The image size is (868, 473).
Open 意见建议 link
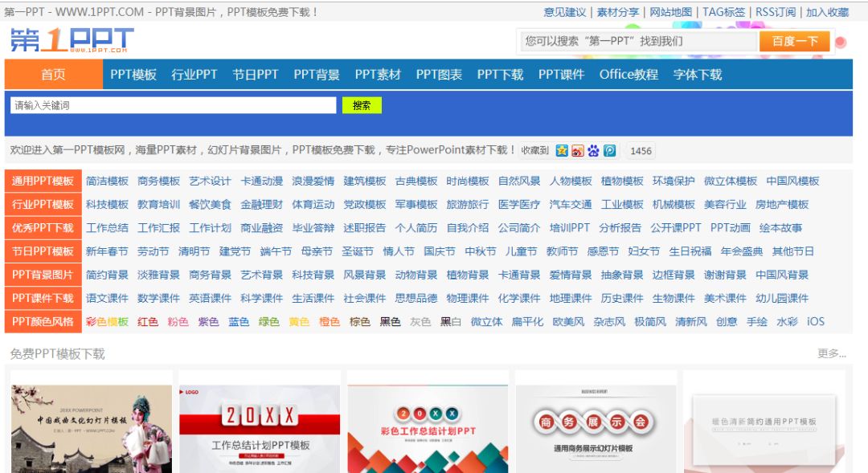pyautogui.click(x=565, y=12)
